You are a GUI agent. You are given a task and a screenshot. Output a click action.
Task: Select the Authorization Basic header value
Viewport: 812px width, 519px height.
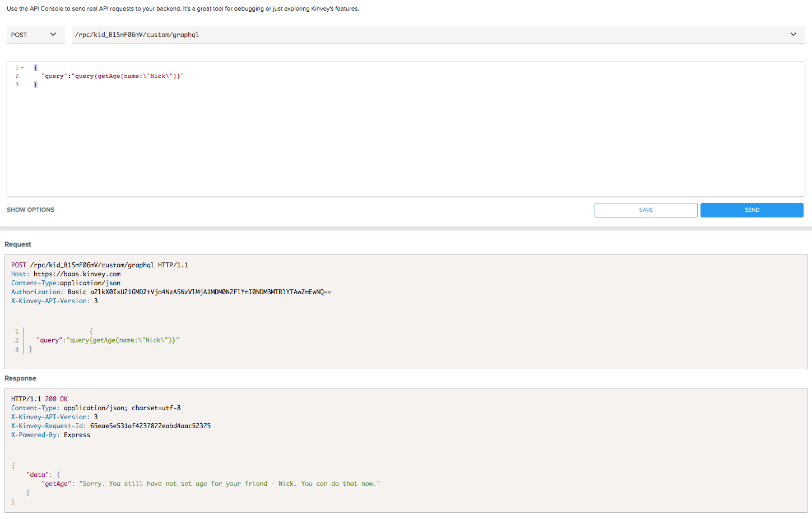(210, 292)
